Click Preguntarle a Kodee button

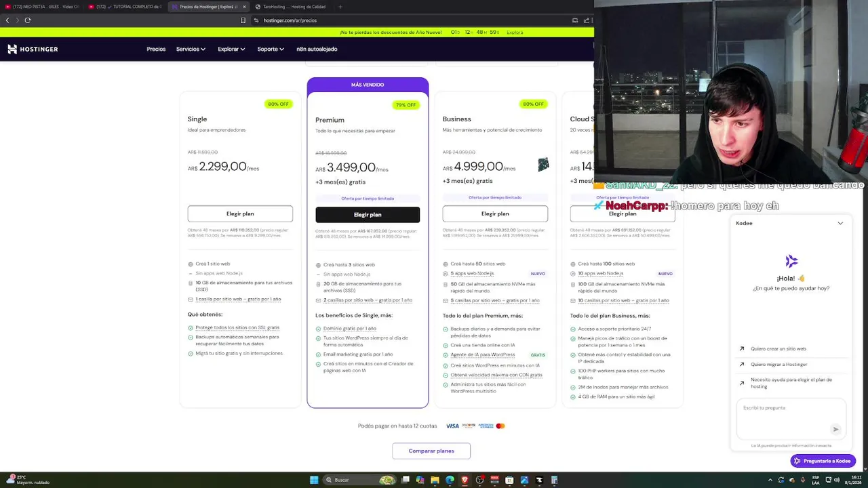tap(823, 461)
